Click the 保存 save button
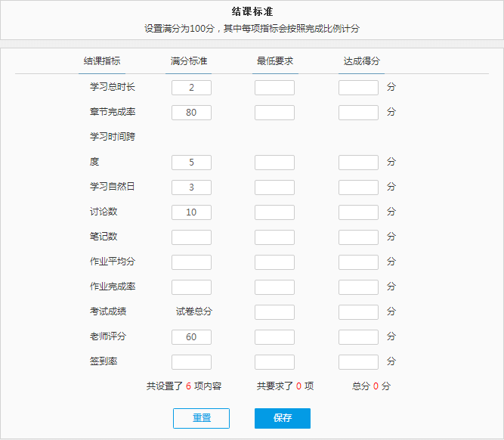This screenshot has height=440, width=504. pos(283,418)
